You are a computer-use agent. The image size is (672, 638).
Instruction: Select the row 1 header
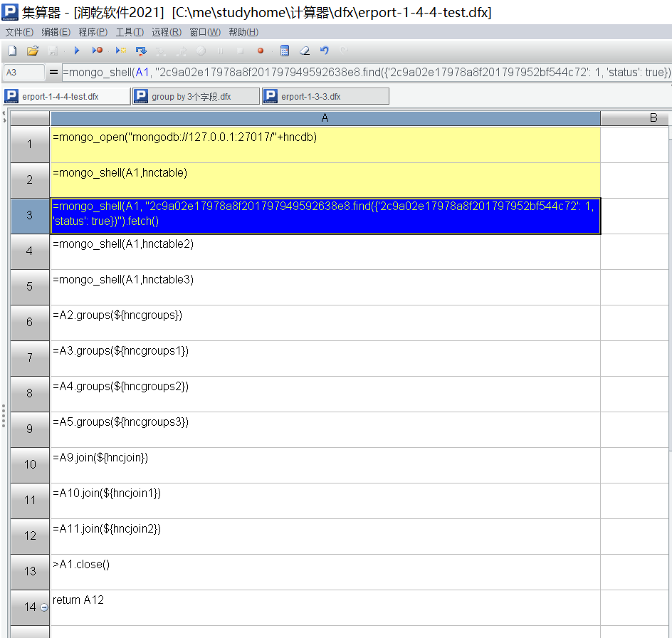pos(30,145)
